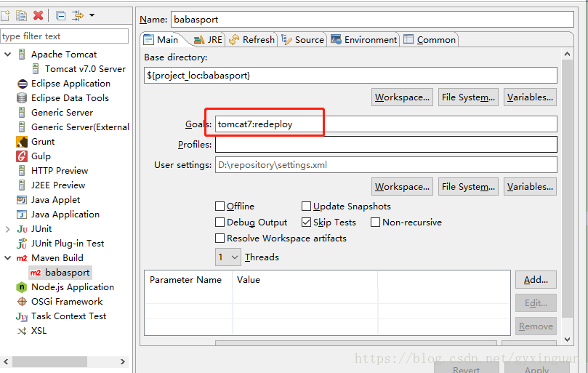The height and width of the screenshot is (373, 588).
Task: Click the OSGi Framework icon
Action: tap(22, 302)
